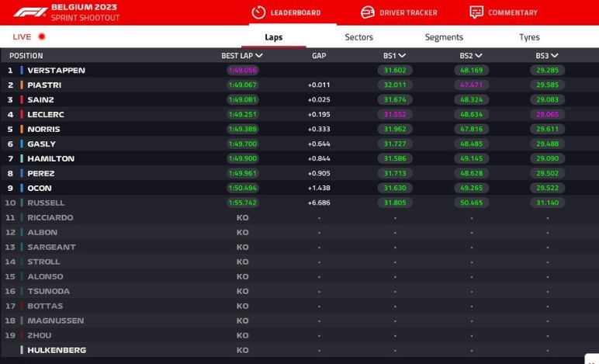Select driver PIASTRI in the list
599x364 pixels.
coord(44,85)
